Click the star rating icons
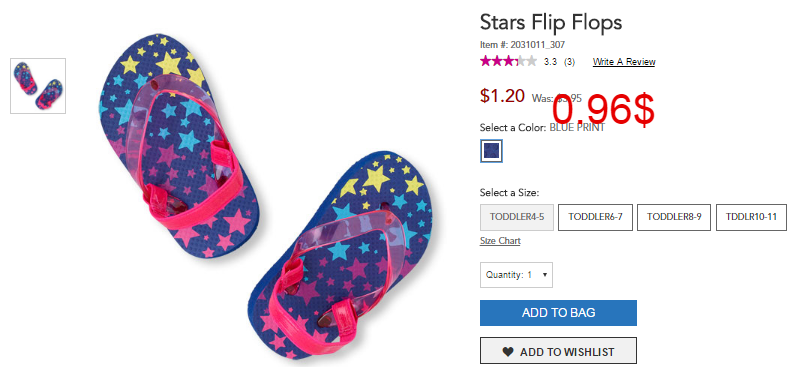Image resolution: width=789 pixels, height=367 pixels. [x=509, y=61]
